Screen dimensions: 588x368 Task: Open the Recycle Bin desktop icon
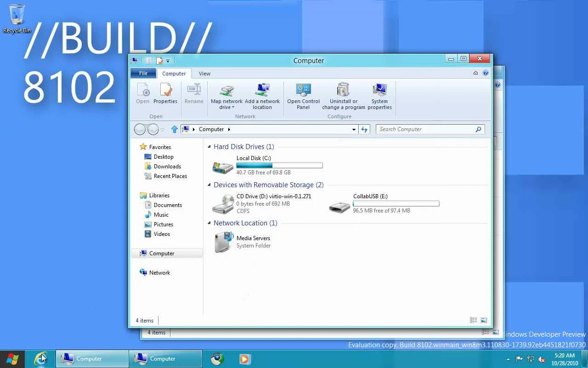(17, 18)
